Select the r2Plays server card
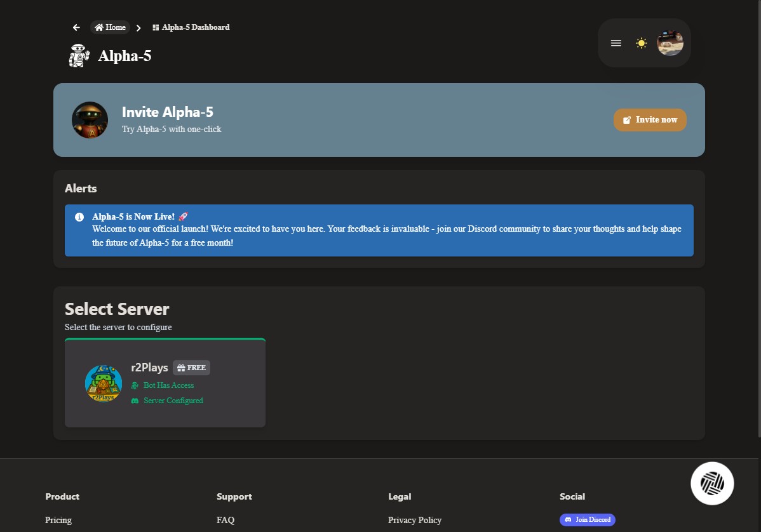The height and width of the screenshot is (532, 761). [165, 382]
